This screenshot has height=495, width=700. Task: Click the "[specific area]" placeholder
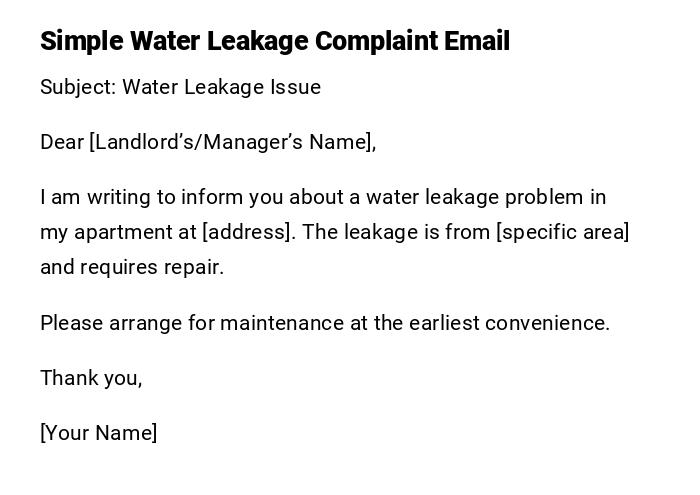[x=563, y=232]
